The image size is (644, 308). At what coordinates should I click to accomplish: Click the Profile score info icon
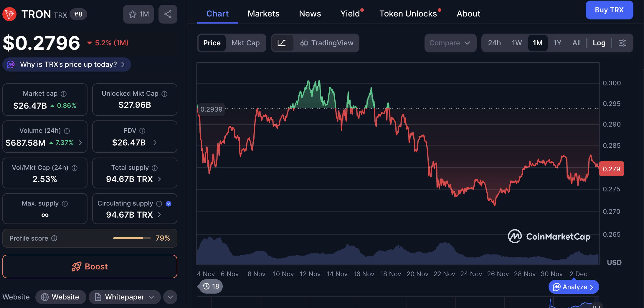tap(54, 238)
